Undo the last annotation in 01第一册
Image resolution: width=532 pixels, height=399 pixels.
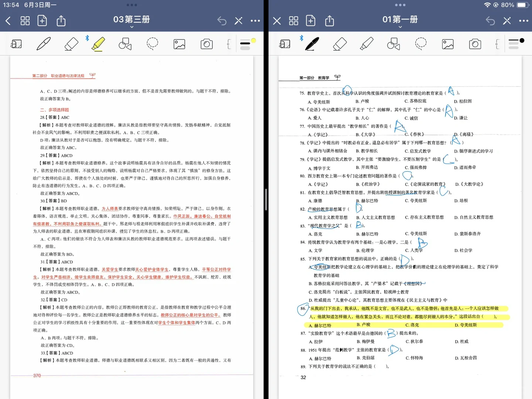coord(490,21)
